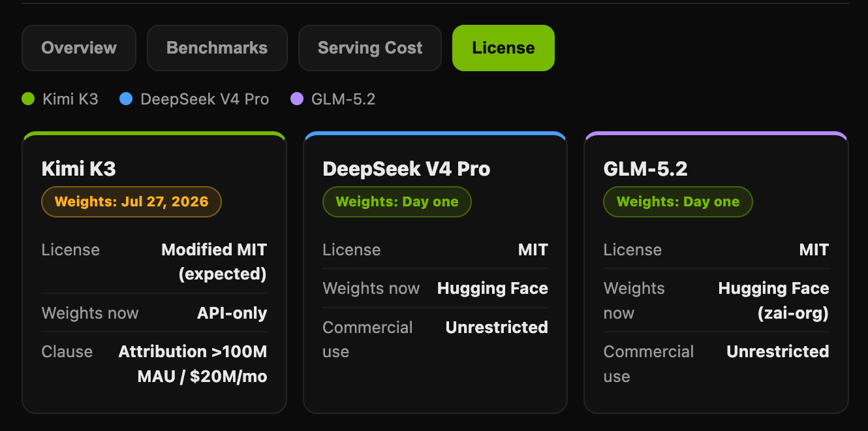This screenshot has height=431, width=868.
Task: Toggle GLM-5.2 legend label
Action: [343, 99]
